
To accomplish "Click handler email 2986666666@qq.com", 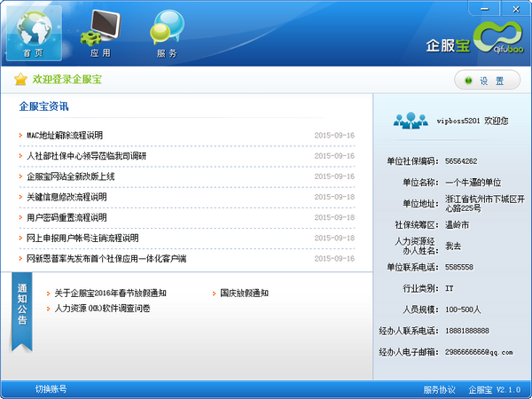I will pyautogui.click(x=479, y=352).
